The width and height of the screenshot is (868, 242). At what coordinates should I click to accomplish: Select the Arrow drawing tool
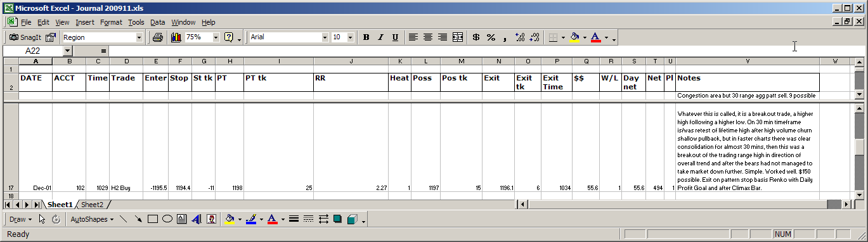138,219
